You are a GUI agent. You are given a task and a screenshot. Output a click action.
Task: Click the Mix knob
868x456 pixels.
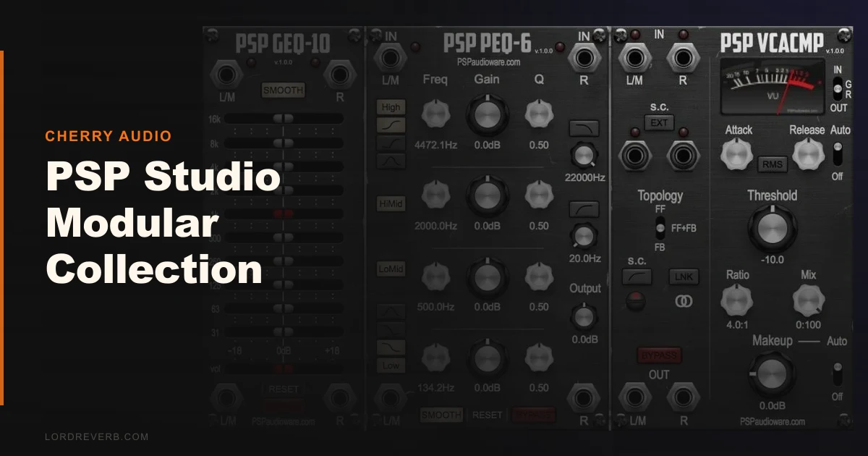coord(808,299)
